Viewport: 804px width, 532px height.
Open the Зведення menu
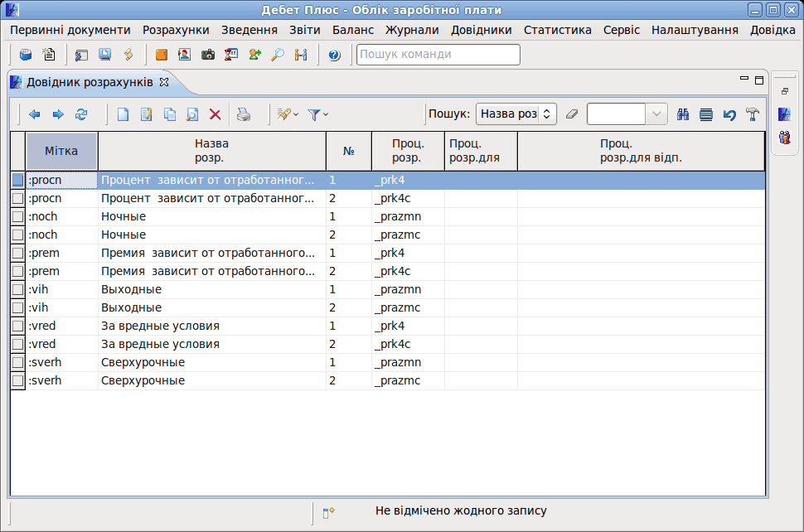(x=249, y=30)
